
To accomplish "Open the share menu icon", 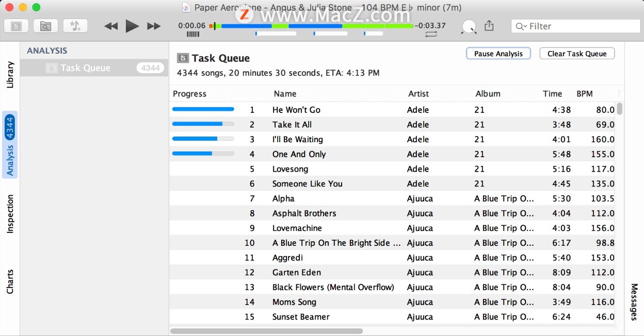I will (489, 26).
